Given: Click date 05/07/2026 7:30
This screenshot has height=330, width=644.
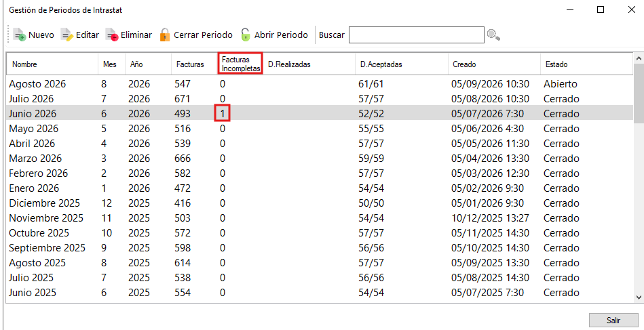Looking at the screenshot, I should [x=487, y=114].
